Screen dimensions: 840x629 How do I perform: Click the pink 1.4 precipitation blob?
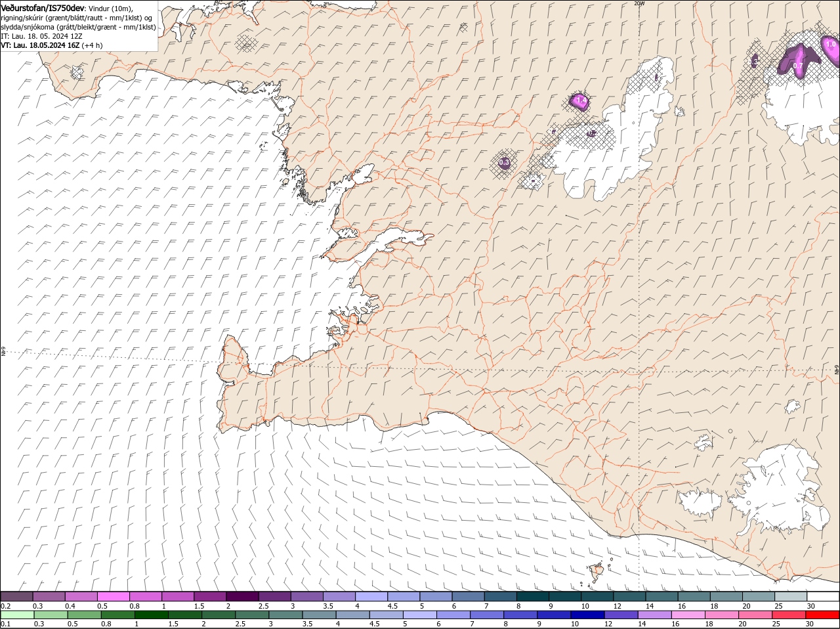[579, 101]
